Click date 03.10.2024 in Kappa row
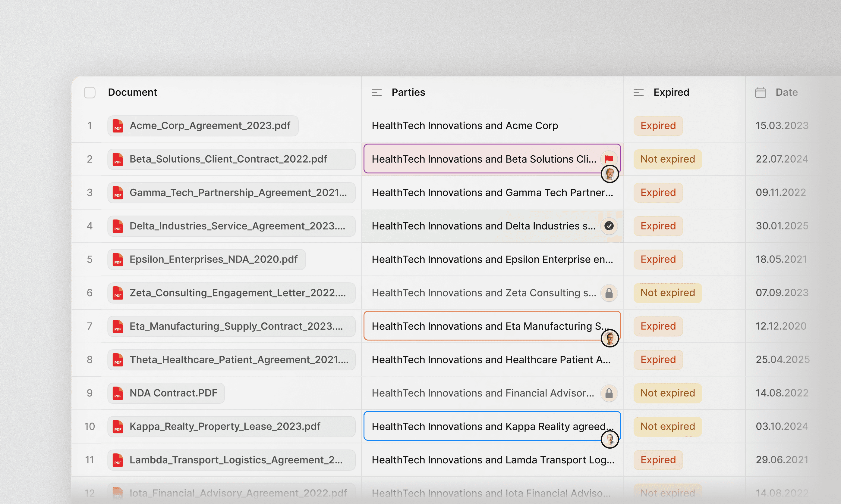841x504 pixels. (x=782, y=426)
